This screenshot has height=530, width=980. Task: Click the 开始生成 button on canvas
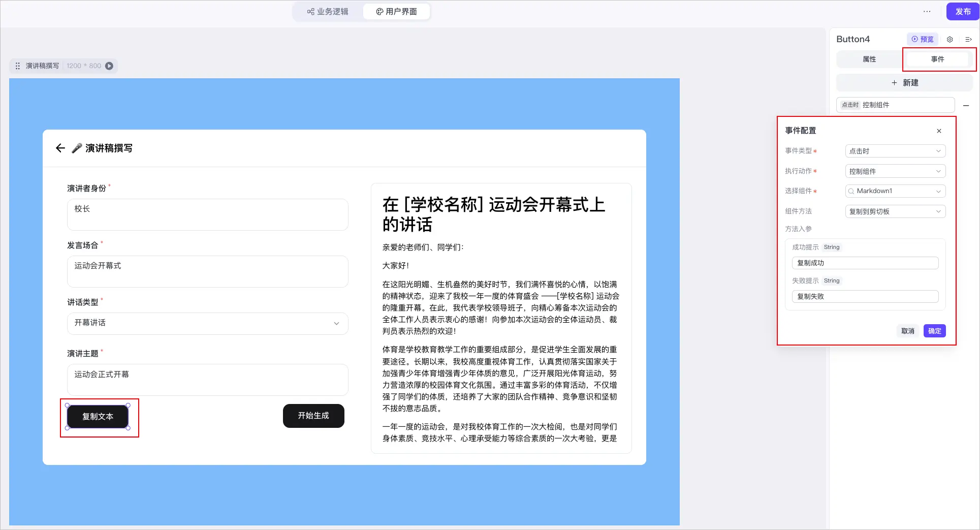click(x=313, y=416)
